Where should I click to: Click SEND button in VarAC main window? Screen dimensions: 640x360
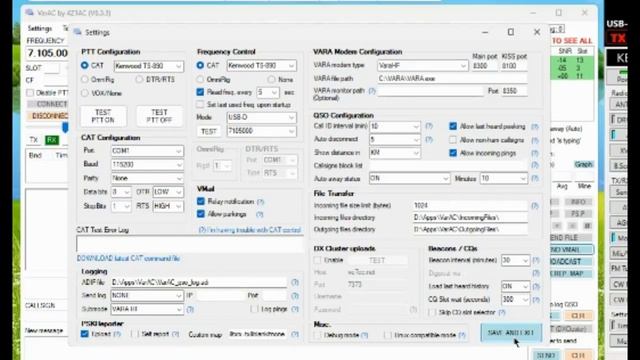546,355
